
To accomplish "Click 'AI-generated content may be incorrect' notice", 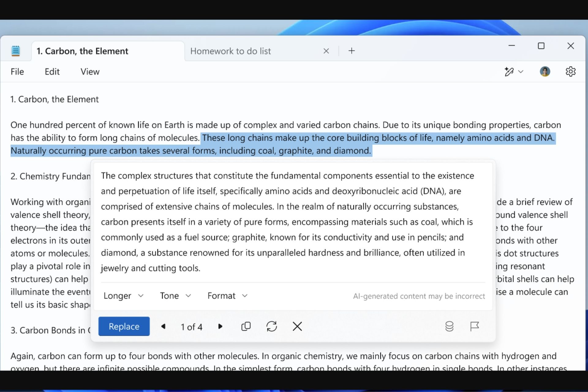I will tap(419, 296).
